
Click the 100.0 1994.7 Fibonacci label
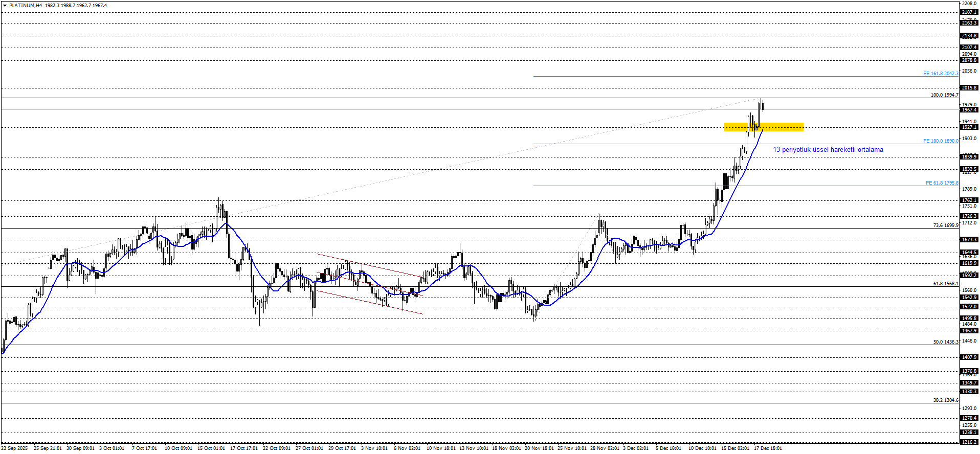pos(944,95)
